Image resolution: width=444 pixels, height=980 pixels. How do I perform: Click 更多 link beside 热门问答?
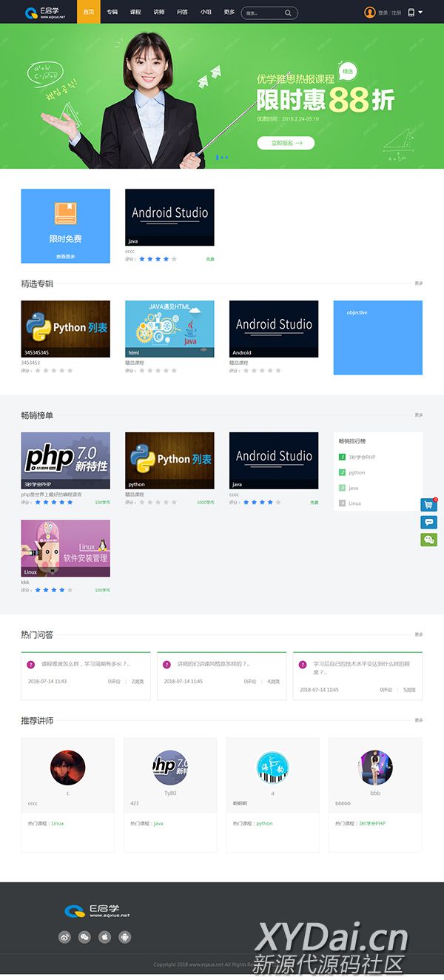click(x=419, y=634)
